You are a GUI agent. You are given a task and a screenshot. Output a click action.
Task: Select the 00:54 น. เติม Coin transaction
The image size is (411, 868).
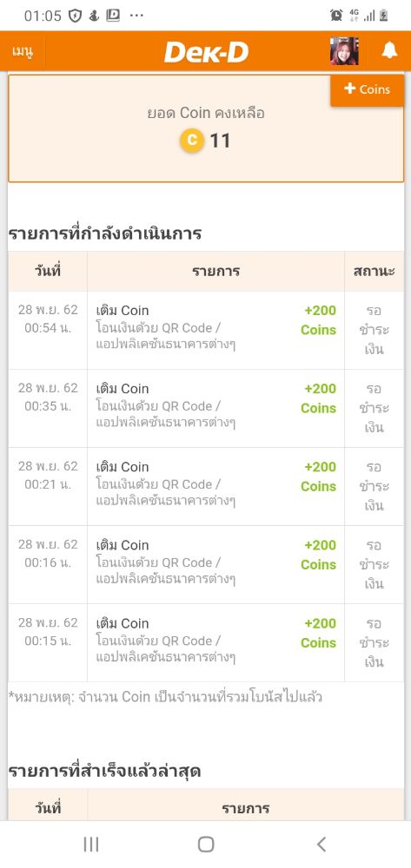click(x=206, y=330)
